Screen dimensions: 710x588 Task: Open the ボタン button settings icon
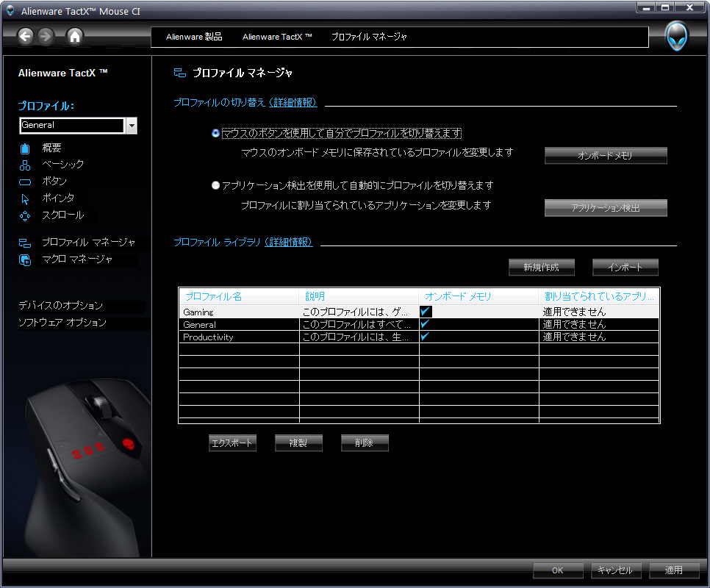click(25, 182)
